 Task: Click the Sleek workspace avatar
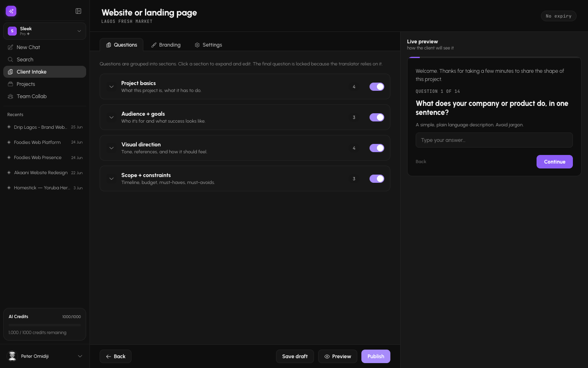(x=12, y=31)
